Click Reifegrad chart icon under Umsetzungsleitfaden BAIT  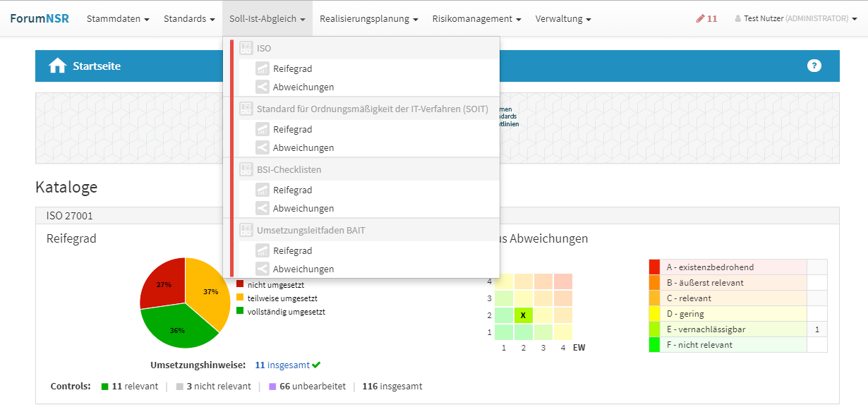tap(263, 251)
